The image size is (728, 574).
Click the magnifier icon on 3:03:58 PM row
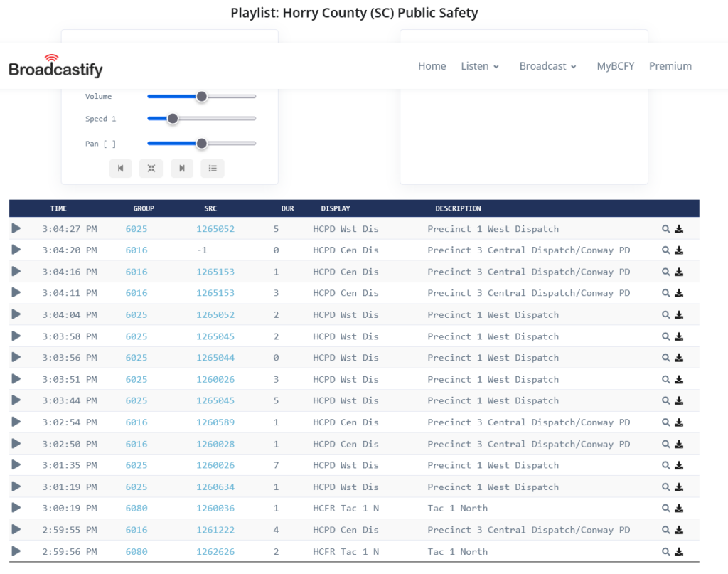[x=665, y=336]
